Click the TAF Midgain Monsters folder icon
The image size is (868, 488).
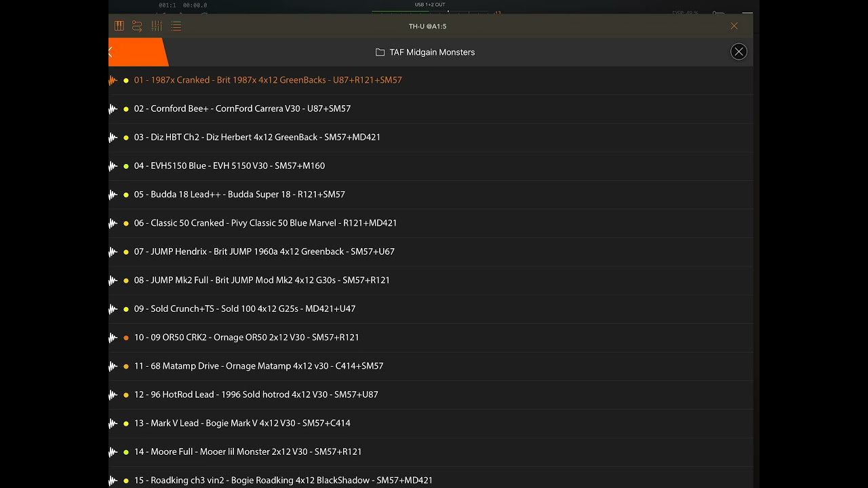(380, 52)
